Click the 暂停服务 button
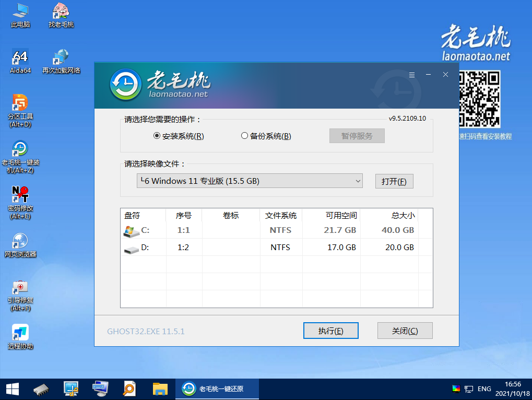 click(x=357, y=136)
